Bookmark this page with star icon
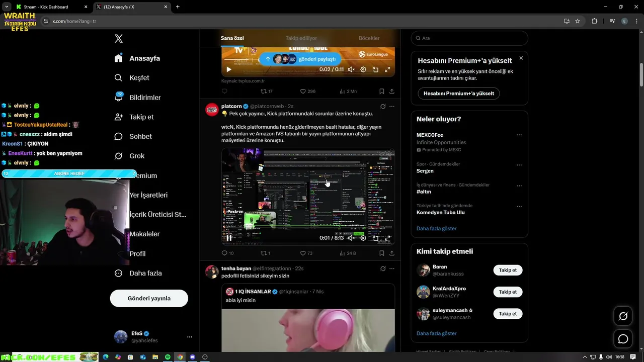This screenshot has height=362, width=644. (x=578, y=21)
